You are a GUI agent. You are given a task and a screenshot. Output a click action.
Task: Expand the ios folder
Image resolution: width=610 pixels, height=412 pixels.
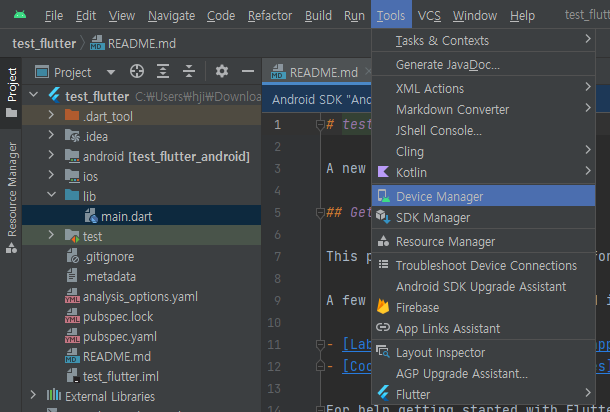pyautogui.click(x=51, y=175)
